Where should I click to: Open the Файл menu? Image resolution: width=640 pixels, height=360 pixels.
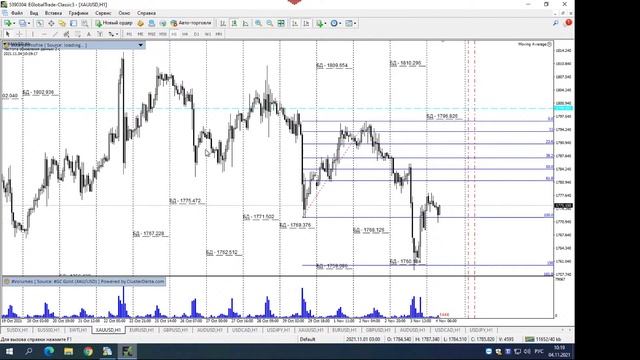(x=17, y=13)
